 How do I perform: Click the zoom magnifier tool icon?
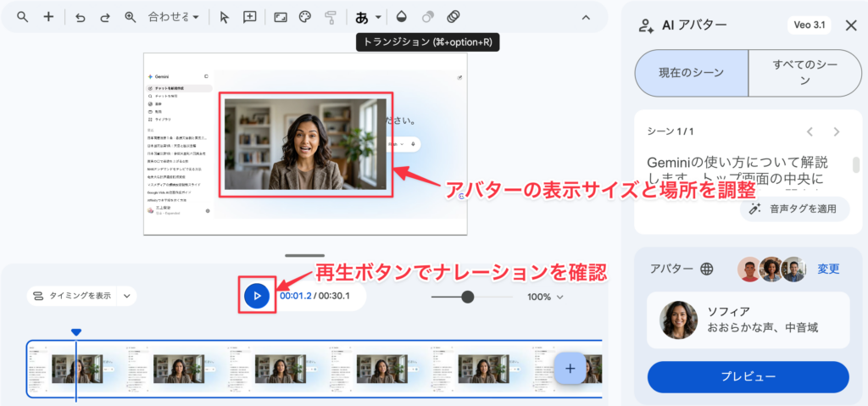pyautogui.click(x=130, y=17)
